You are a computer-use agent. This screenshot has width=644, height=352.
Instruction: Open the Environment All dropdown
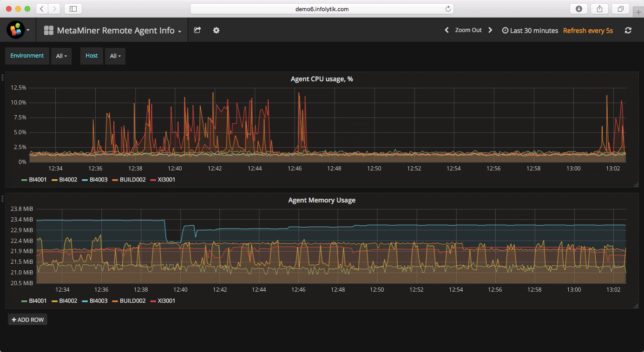click(61, 56)
